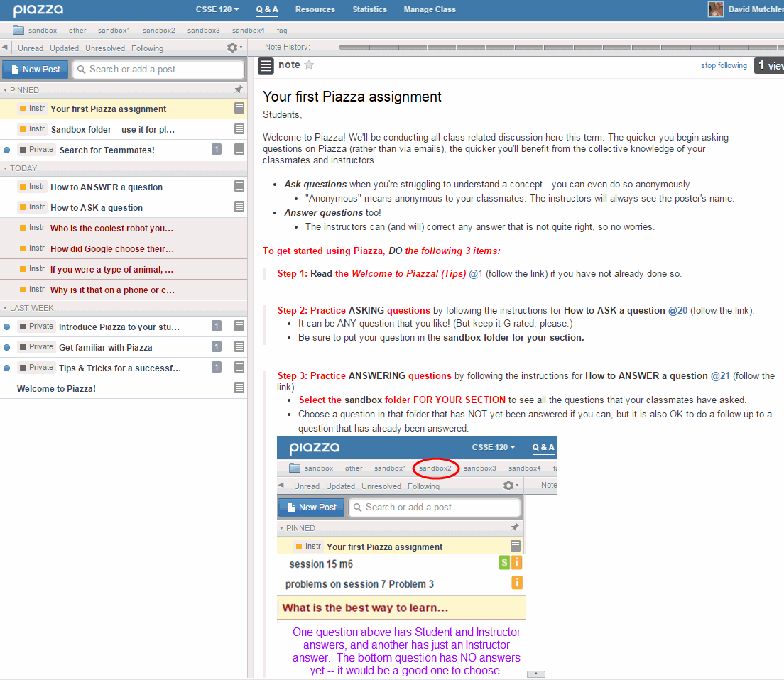Click the note icon on "How to ASK a question"

click(x=239, y=207)
